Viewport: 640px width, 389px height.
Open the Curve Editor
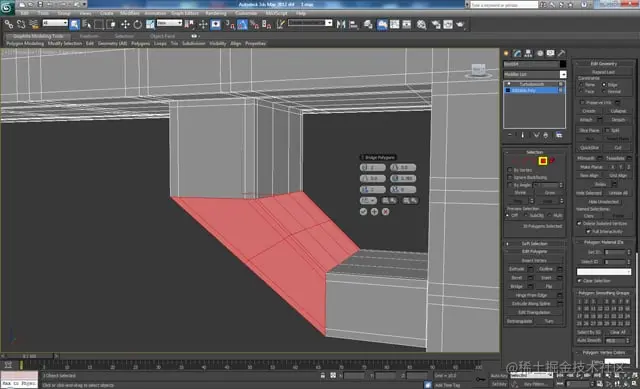coord(395,24)
